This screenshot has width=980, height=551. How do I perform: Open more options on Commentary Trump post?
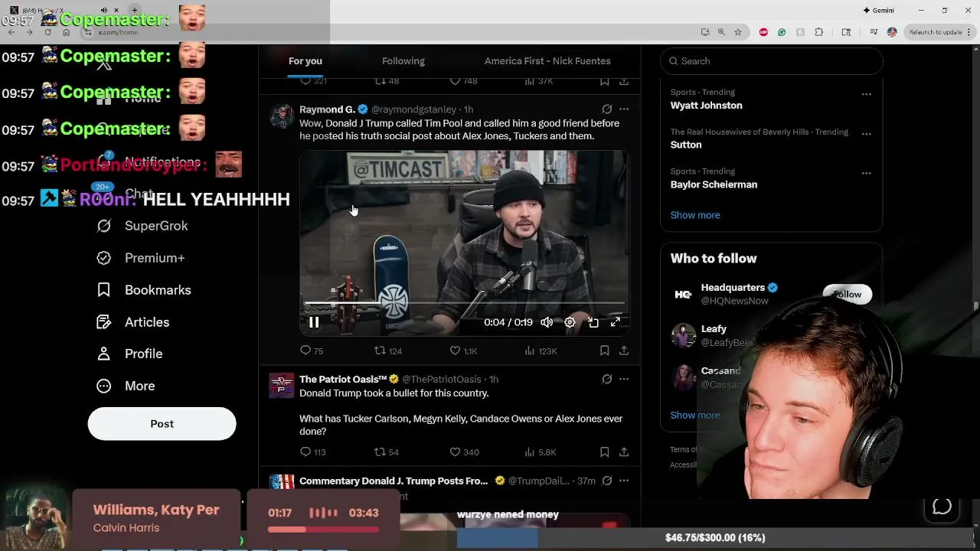pyautogui.click(x=624, y=481)
